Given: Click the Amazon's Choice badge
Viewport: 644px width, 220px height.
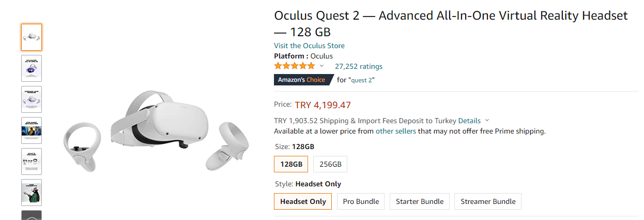Looking at the screenshot, I should [301, 80].
